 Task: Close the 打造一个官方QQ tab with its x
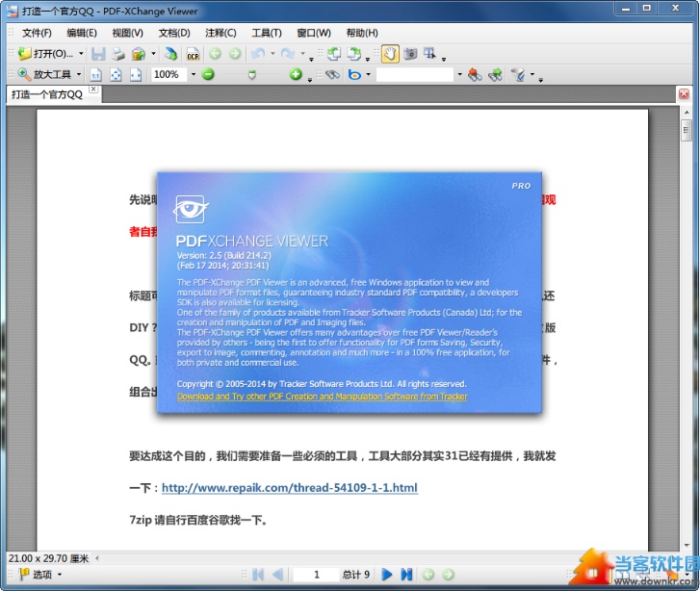point(93,89)
